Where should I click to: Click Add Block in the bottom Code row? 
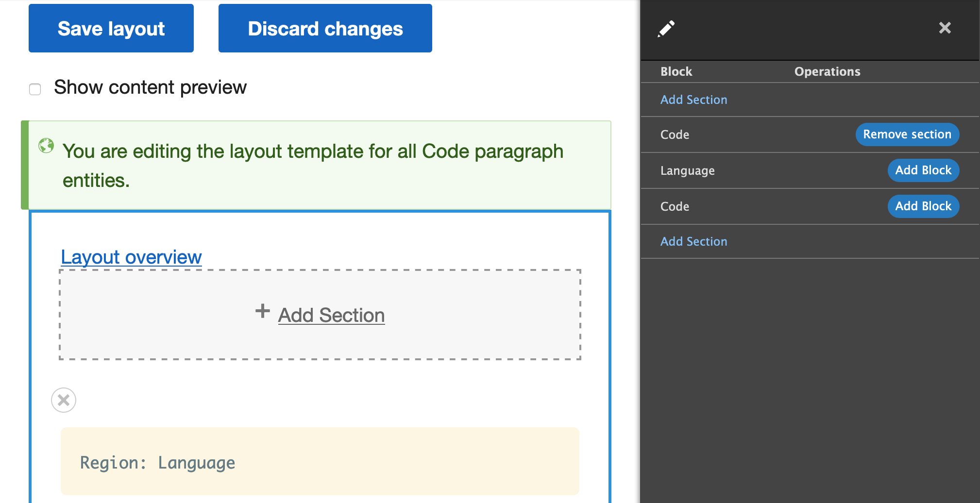pyautogui.click(x=923, y=206)
